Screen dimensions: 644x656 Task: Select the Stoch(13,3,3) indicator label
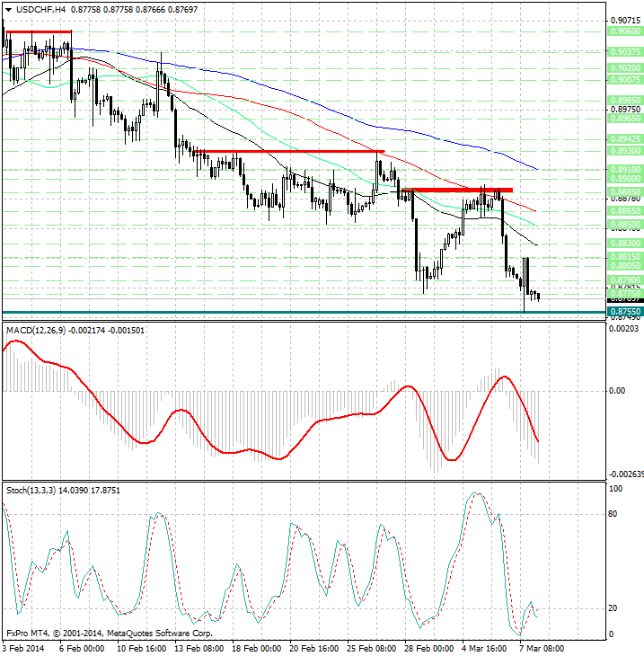tap(31, 491)
